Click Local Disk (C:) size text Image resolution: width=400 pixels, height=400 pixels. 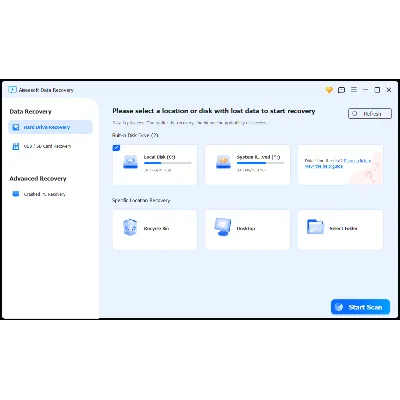click(x=157, y=170)
